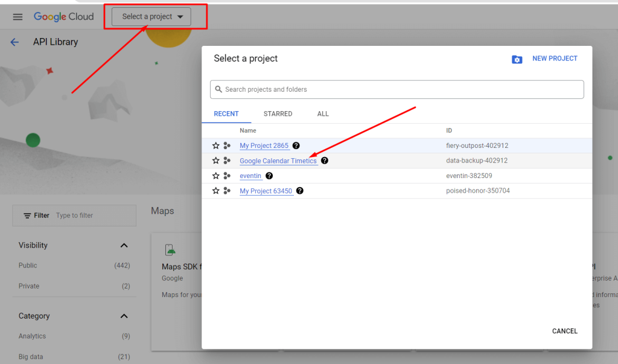Open the hamburger navigation menu

(18, 16)
